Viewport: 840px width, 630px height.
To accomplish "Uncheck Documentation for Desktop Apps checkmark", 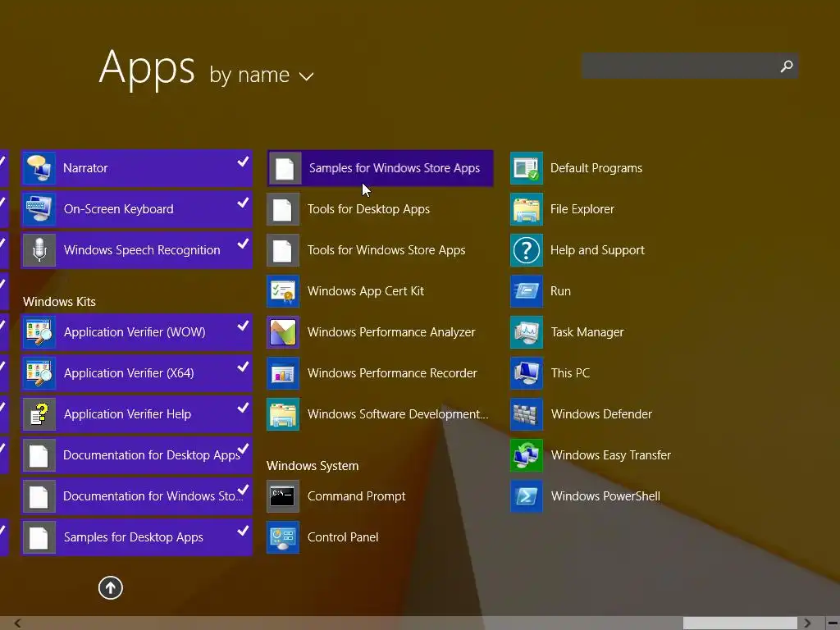I will click(x=243, y=449).
